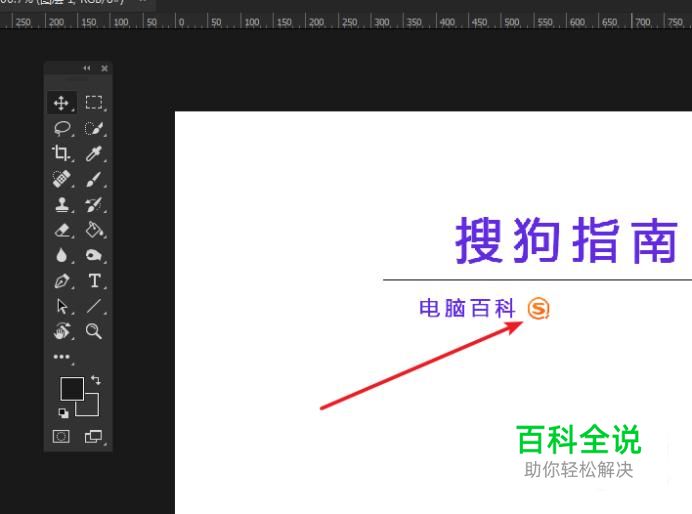Viewport: 692px width, 514px height.
Task: Select the Spot Healing Brush tool
Action: pyautogui.click(x=61, y=179)
